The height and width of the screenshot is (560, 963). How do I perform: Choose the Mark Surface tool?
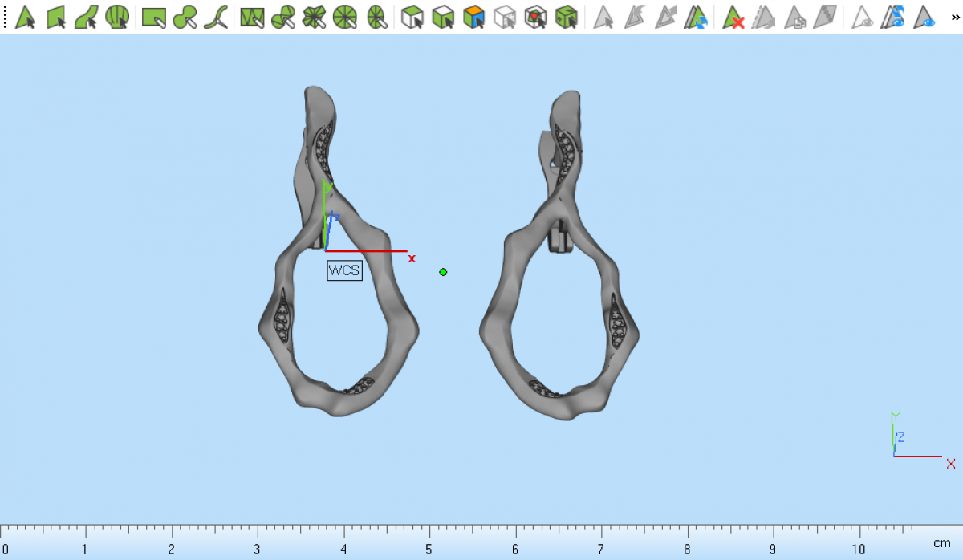click(87, 17)
